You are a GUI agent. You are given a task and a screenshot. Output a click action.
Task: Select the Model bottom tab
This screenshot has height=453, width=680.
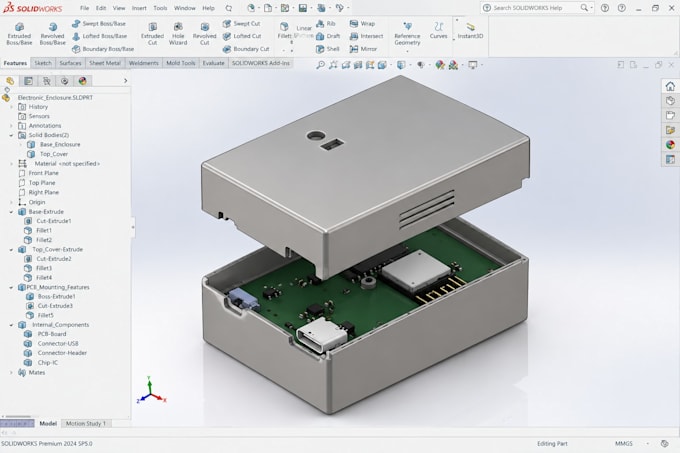click(48, 424)
